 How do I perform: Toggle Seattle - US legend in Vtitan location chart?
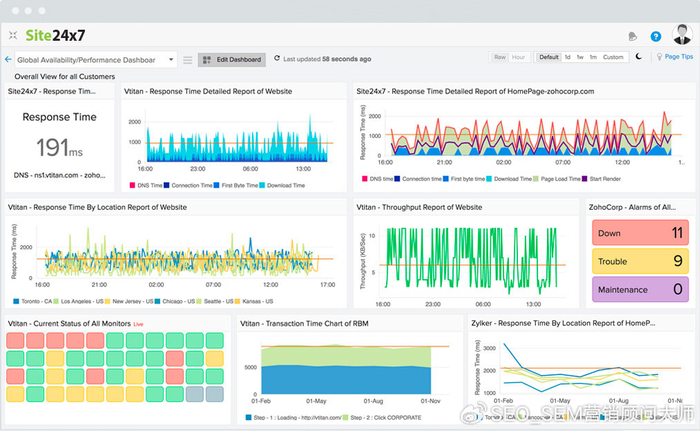coord(215,301)
